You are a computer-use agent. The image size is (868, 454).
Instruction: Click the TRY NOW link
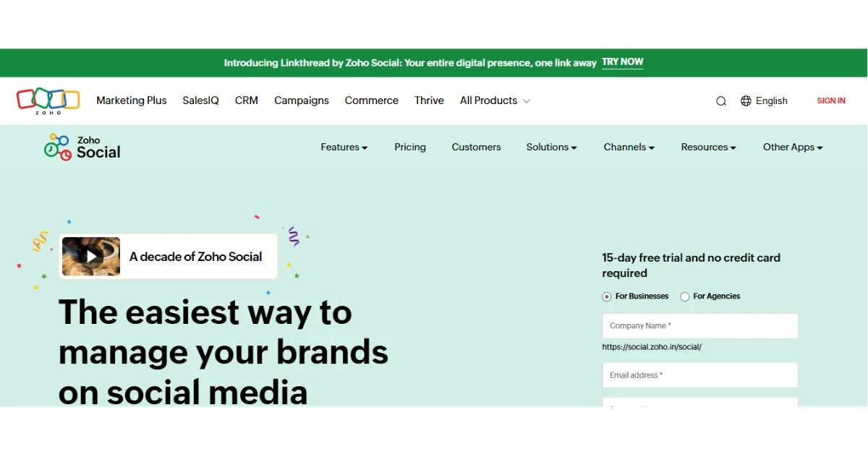pos(623,62)
